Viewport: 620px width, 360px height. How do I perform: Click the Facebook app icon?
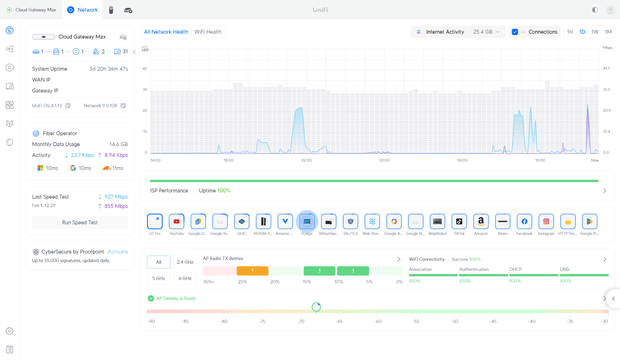point(524,222)
